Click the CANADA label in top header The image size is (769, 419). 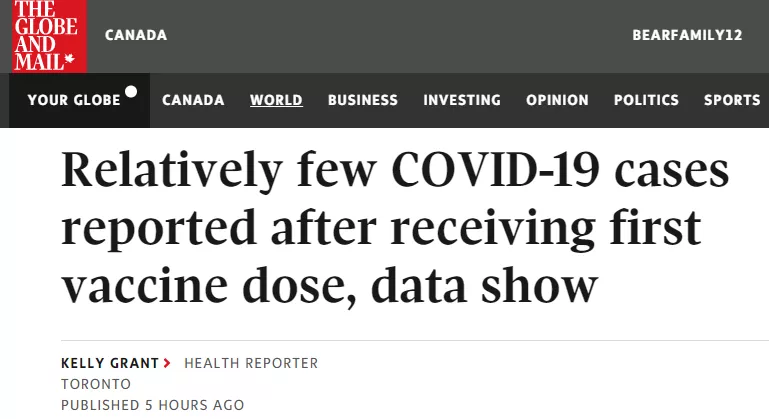136,35
